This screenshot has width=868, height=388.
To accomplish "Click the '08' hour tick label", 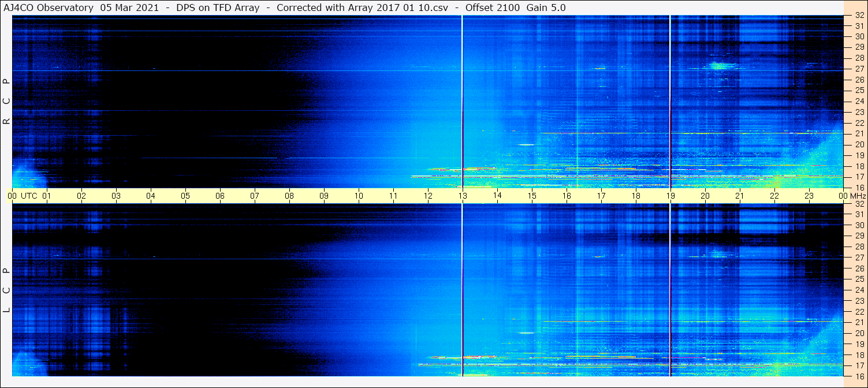I will [289, 196].
